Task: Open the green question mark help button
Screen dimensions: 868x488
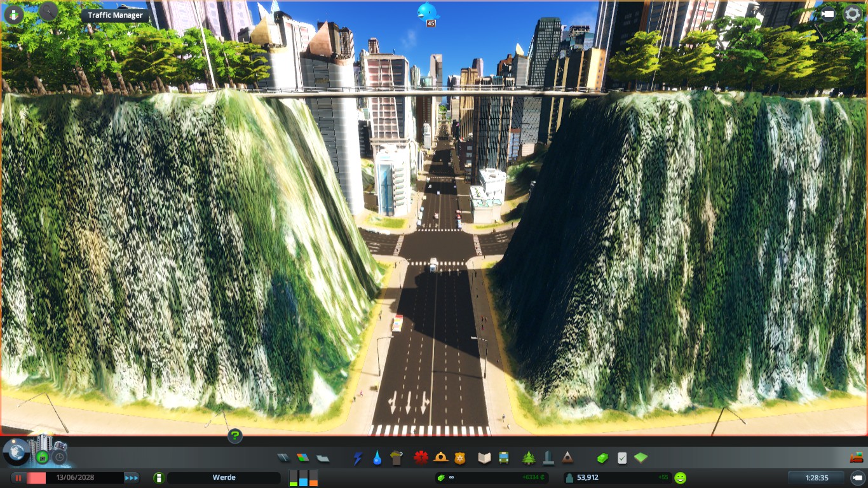Action: tap(235, 435)
